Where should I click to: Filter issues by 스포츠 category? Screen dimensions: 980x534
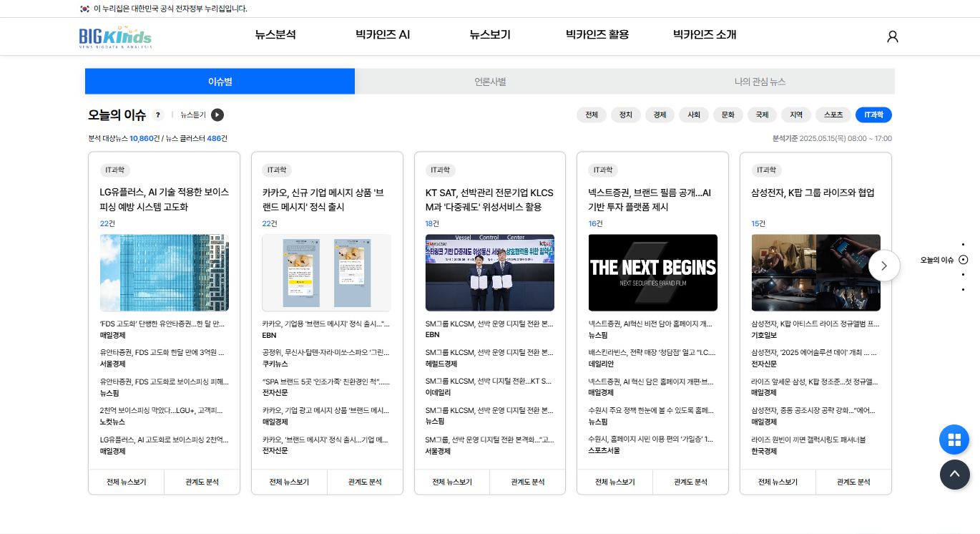click(x=833, y=115)
